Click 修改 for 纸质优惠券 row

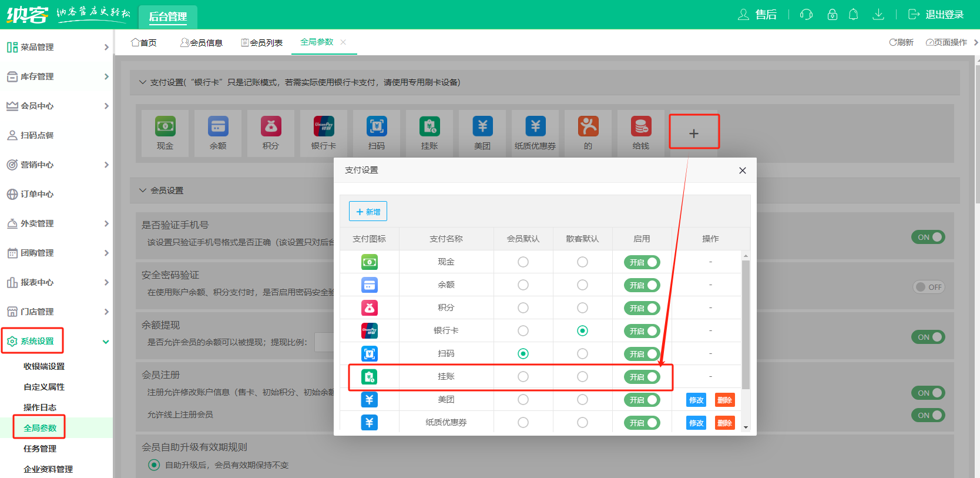click(x=696, y=423)
